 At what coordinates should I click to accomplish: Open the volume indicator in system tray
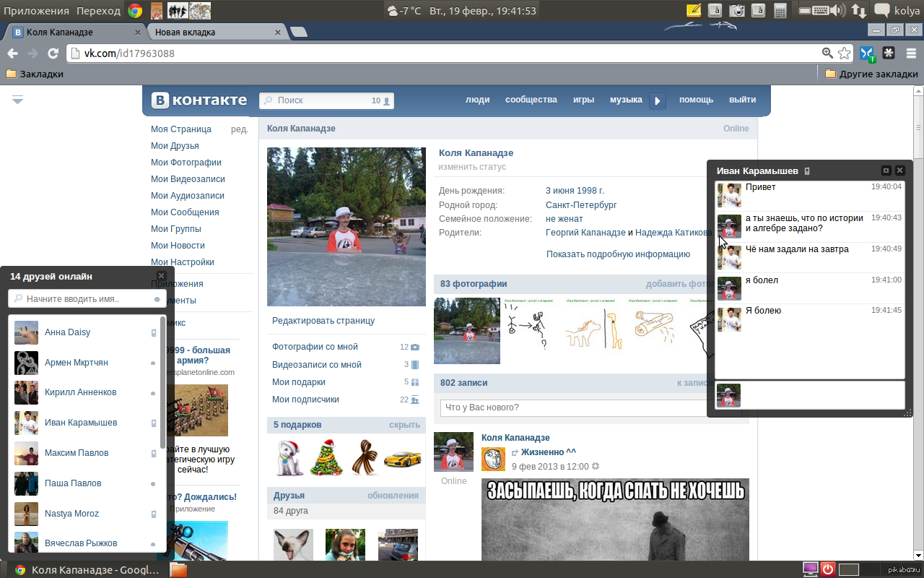837,10
